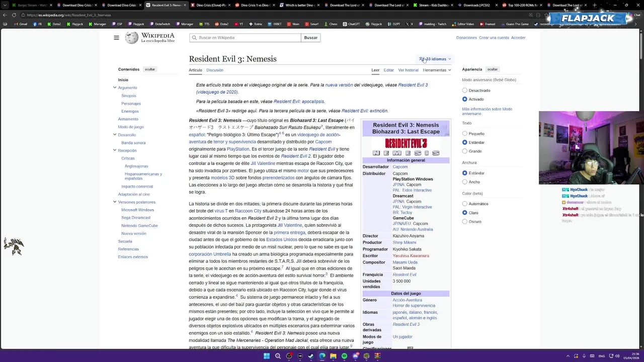Open taskbar Search magnifier

point(278,356)
